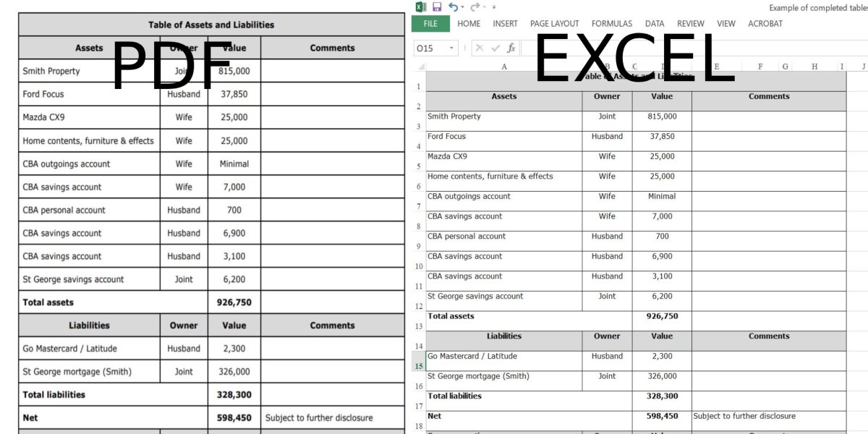The image size is (868, 434).
Task: Click 'Smith Property' in the PDF table
Action: coord(51,71)
